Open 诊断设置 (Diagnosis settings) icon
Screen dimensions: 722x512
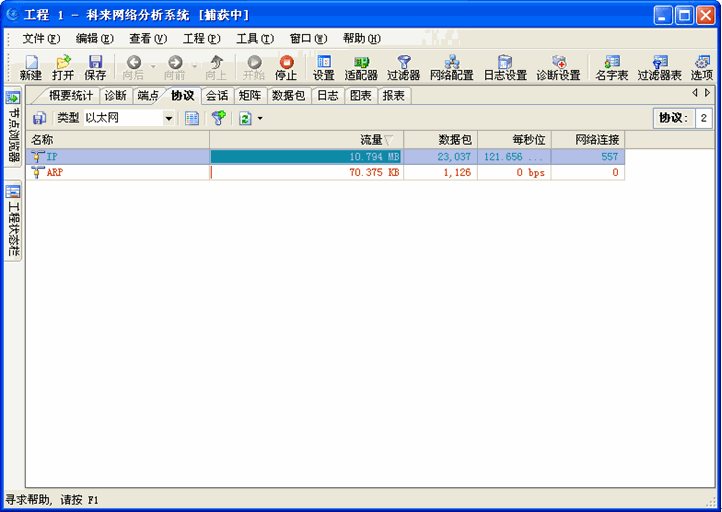point(559,62)
